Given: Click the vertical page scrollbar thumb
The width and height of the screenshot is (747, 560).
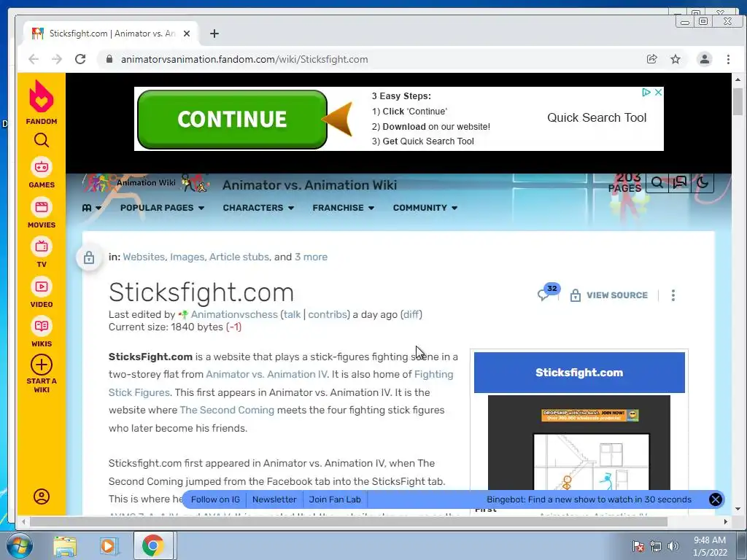Looking at the screenshot, I should point(738,101).
